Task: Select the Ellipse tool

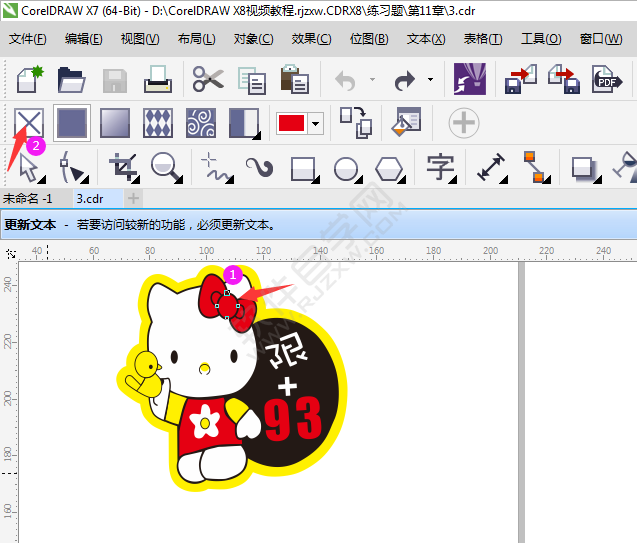Action: tap(347, 167)
